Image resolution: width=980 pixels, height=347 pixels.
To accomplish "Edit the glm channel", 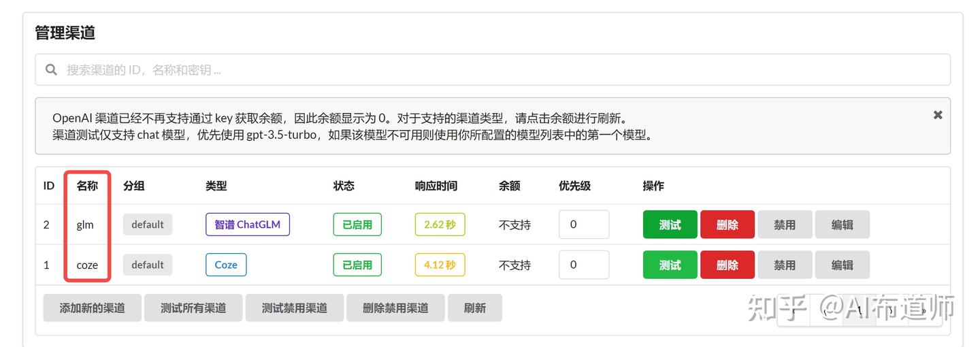I will click(x=842, y=225).
